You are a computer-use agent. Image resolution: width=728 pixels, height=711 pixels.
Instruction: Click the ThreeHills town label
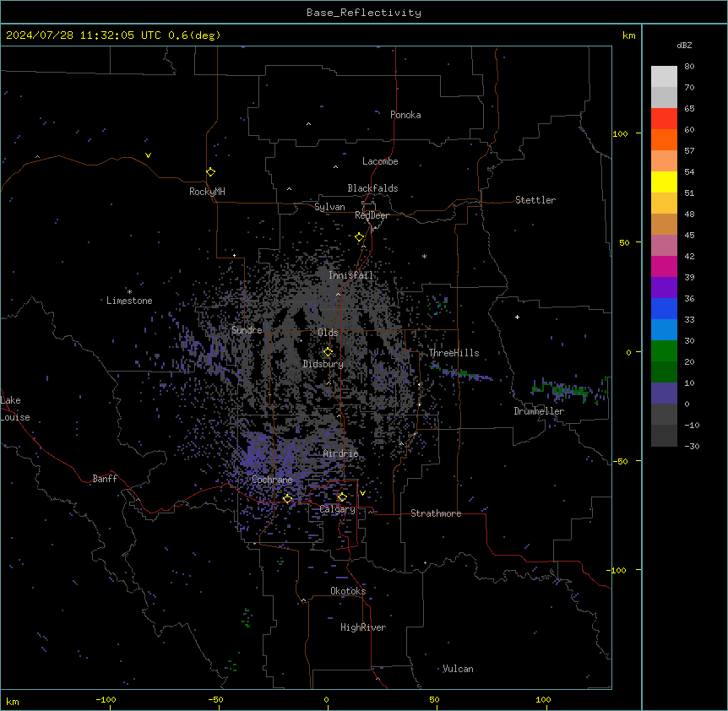(x=454, y=353)
